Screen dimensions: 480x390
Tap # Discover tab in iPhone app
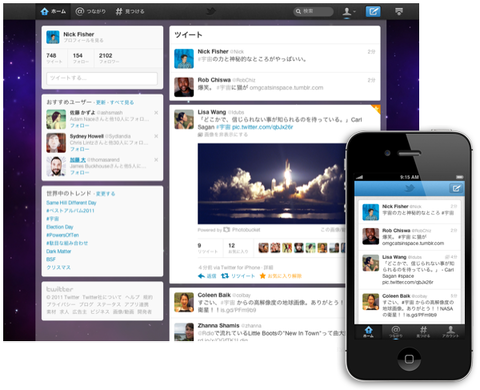(423, 332)
